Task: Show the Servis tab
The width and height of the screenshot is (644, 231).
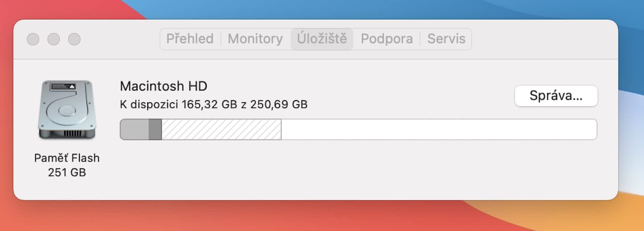Action: [x=446, y=39]
